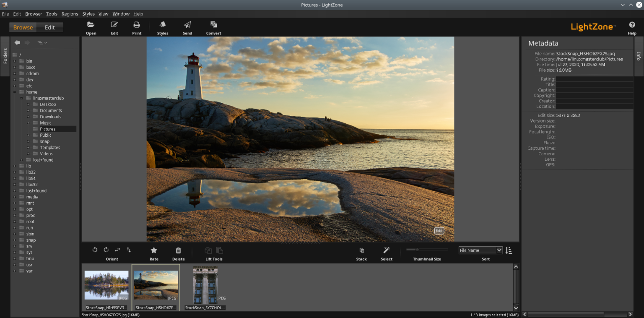Adjust the Thumbnail Size slider
The height and width of the screenshot is (318, 644).
[426, 250]
